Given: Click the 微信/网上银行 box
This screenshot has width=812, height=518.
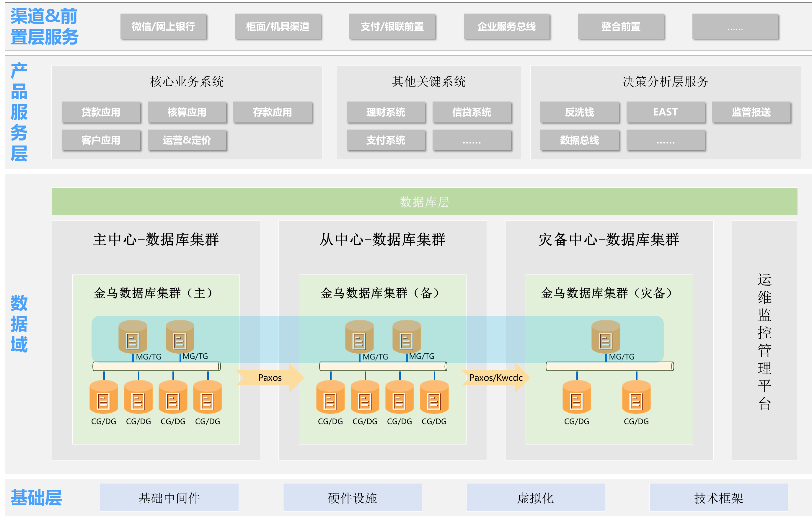Looking at the screenshot, I should click(163, 26).
